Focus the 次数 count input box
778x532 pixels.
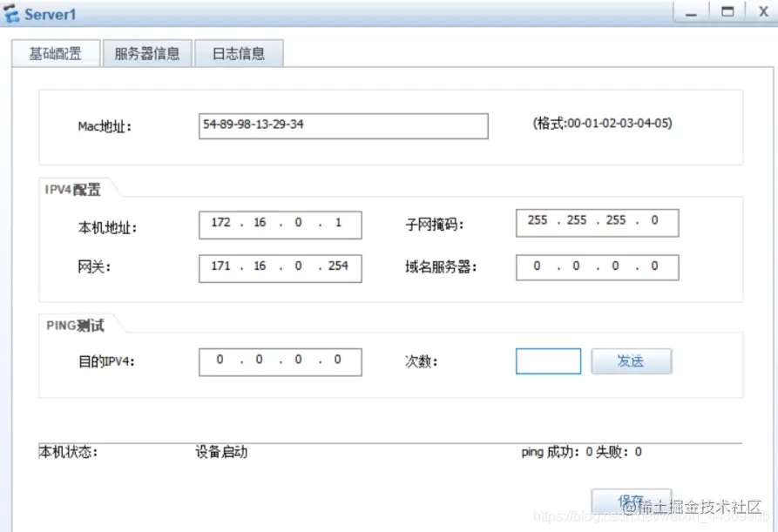pyautogui.click(x=548, y=361)
